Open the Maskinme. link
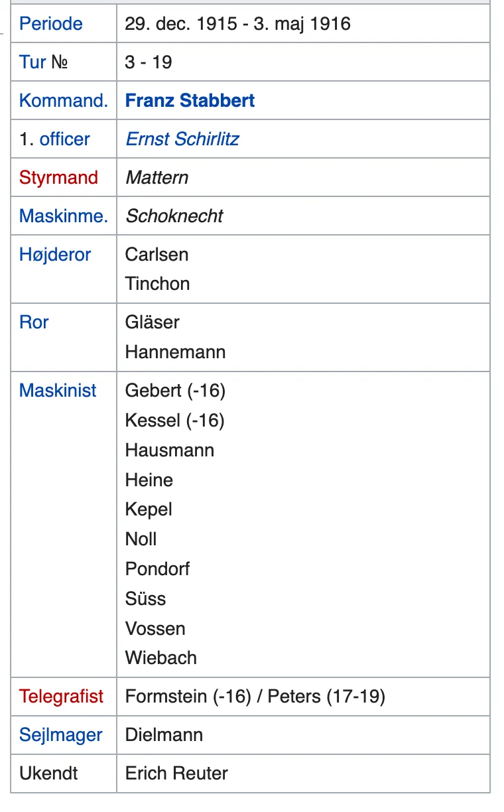The image size is (504, 812). (x=63, y=216)
